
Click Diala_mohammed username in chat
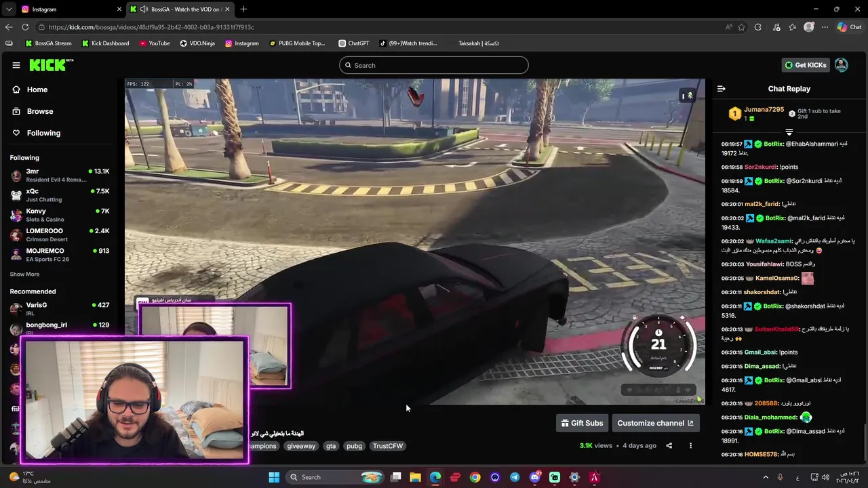coord(770,418)
